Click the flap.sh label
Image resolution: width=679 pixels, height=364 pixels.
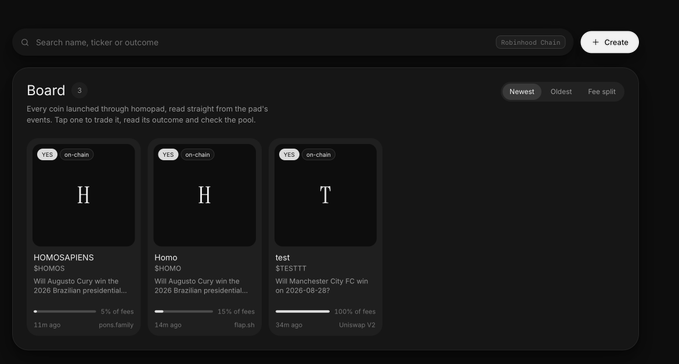(244, 325)
